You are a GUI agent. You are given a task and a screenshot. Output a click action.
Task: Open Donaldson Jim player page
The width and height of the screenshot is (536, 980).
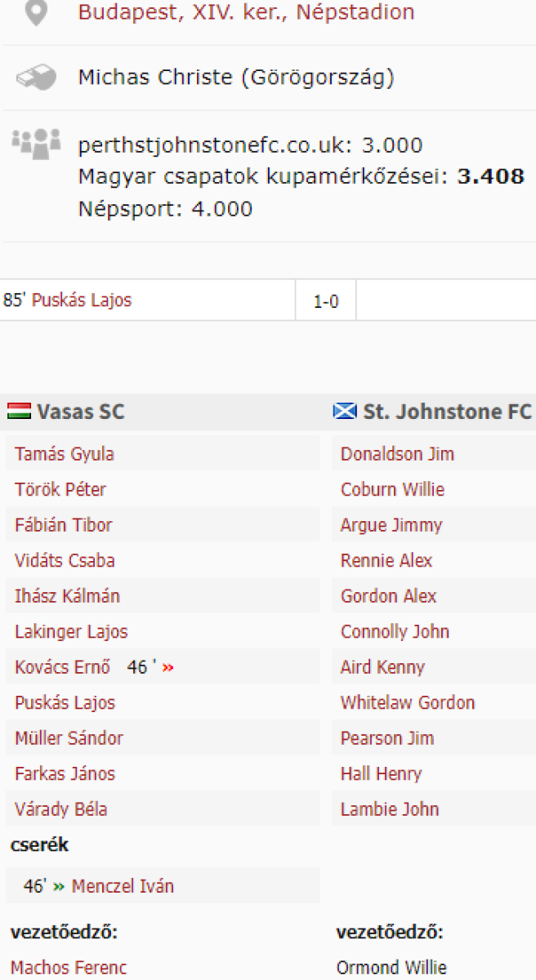pyautogui.click(x=397, y=454)
